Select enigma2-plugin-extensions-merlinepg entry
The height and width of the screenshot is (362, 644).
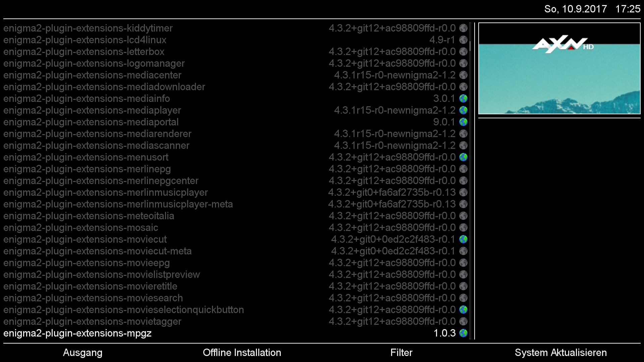click(235, 169)
